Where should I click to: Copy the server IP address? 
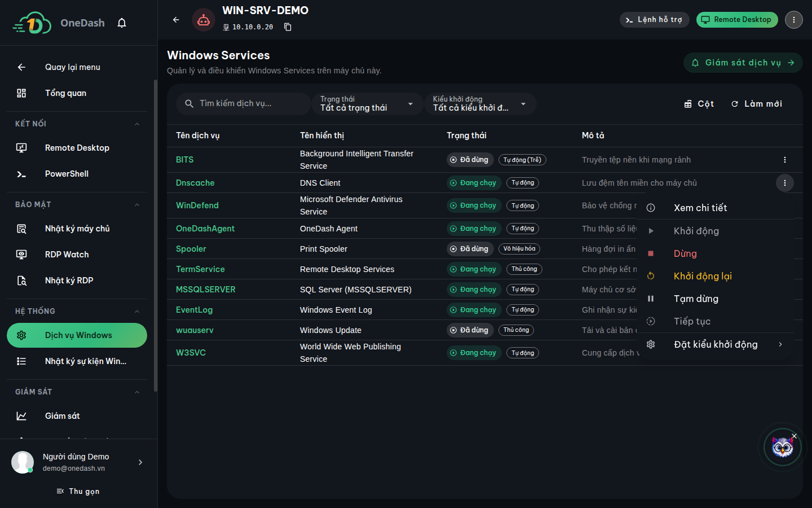(288, 27)
